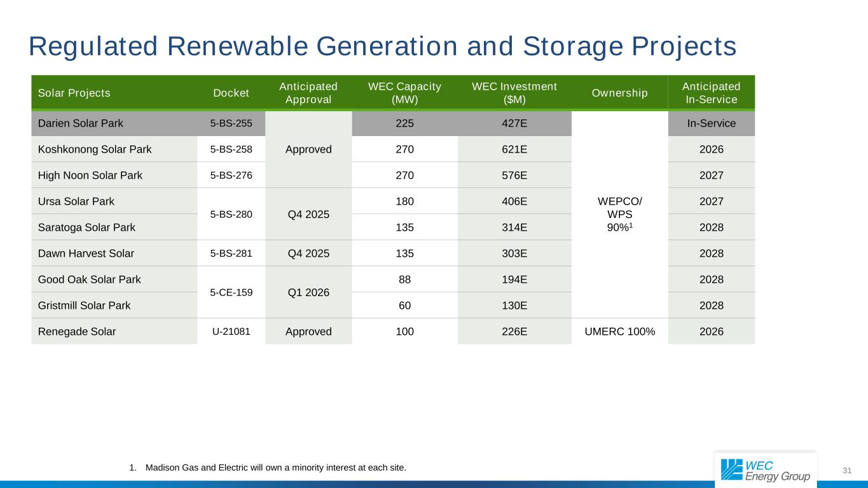Click docket number '5-BS-276'

pos(231,175)
